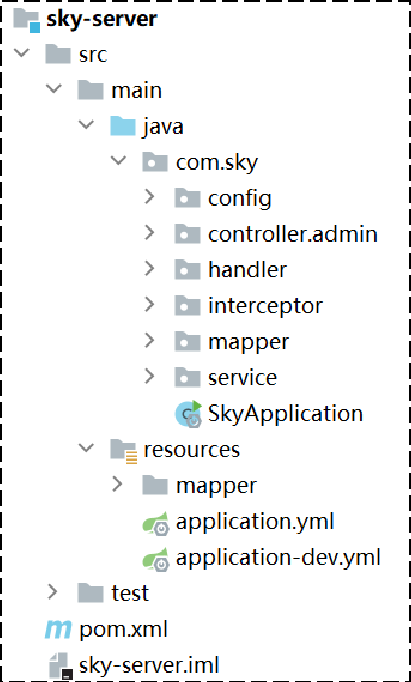Collapse the src folder
The image size is (411, 682).
(21, 53)
